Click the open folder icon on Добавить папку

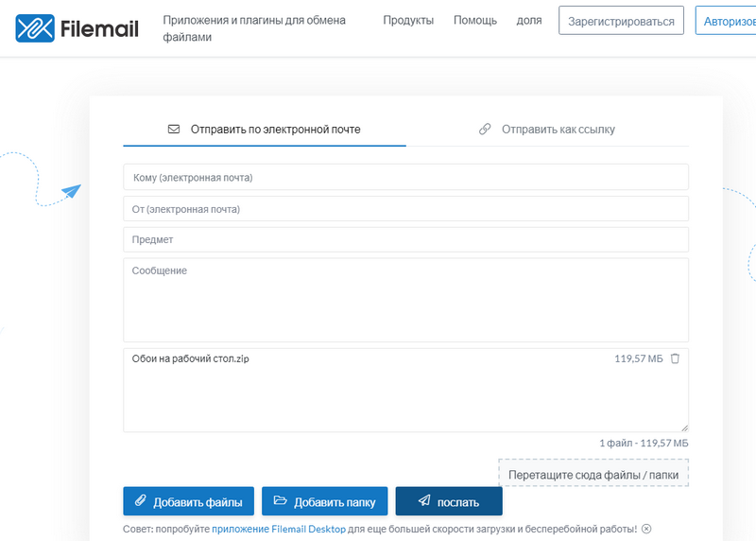(280, 500)
